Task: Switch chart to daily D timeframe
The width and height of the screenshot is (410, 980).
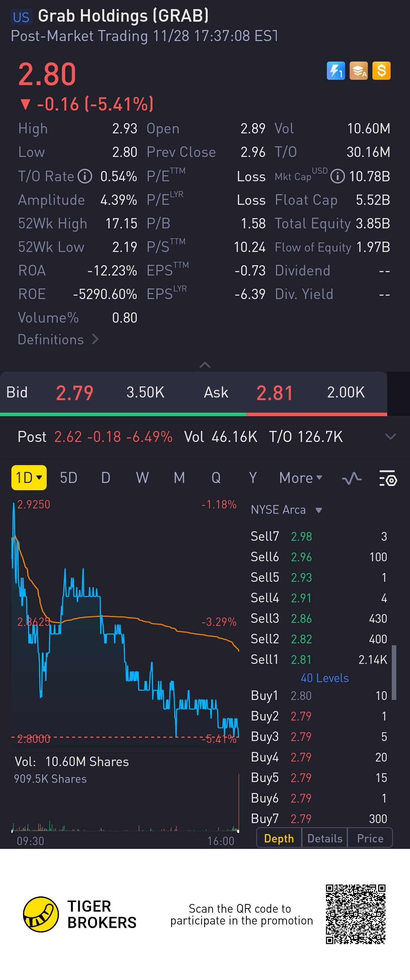Action: coord(106,478)
